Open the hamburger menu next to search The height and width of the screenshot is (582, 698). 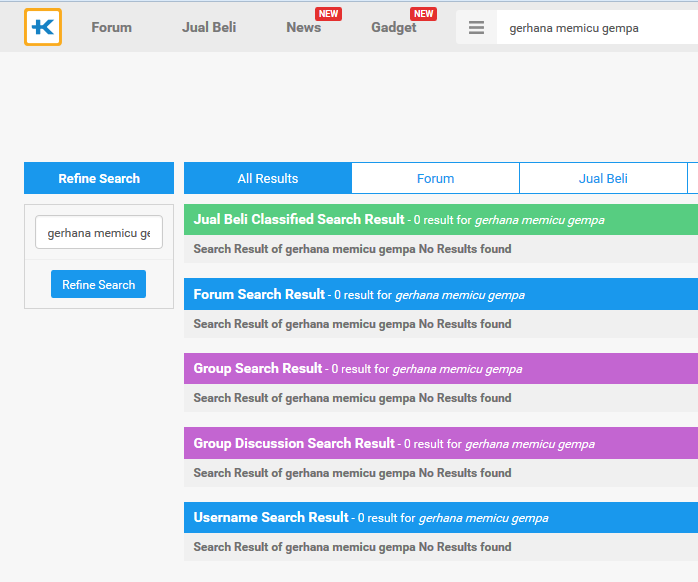(476, 28)
